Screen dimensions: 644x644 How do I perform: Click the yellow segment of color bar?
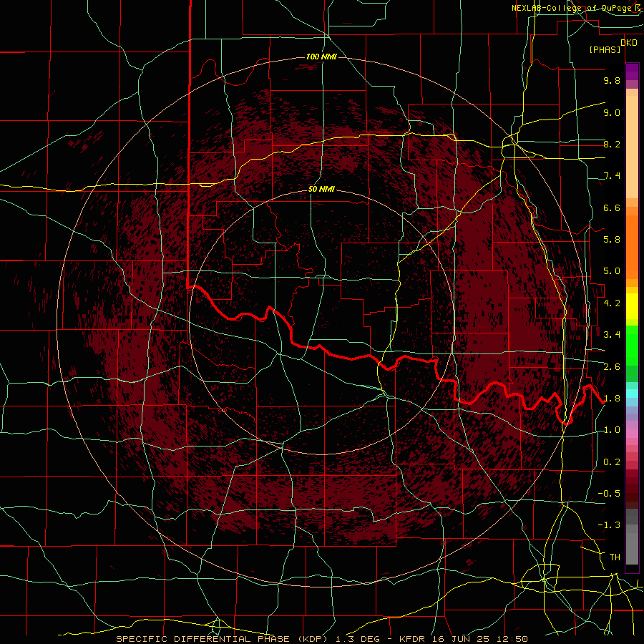coord(632,306)
